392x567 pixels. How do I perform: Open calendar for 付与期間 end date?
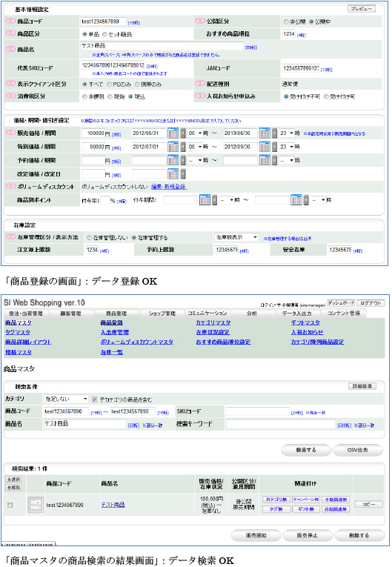click(296, 199)
